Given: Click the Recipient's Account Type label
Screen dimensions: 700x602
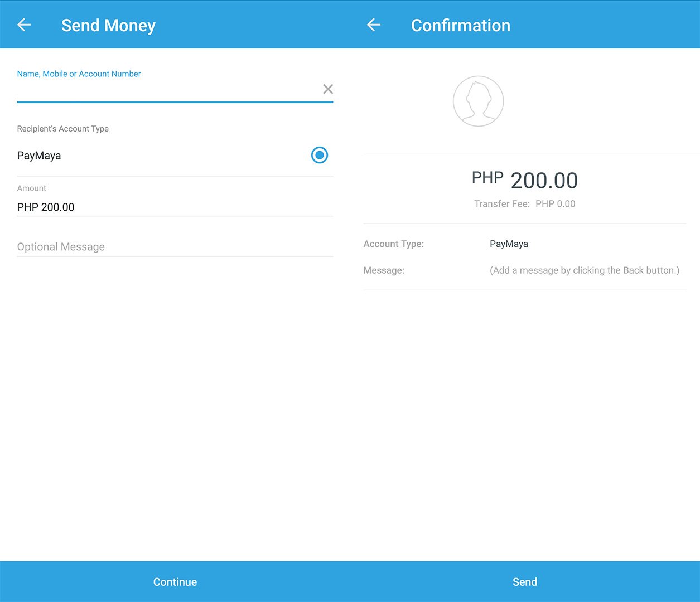Looking at the screenshot, I should 63,129.
